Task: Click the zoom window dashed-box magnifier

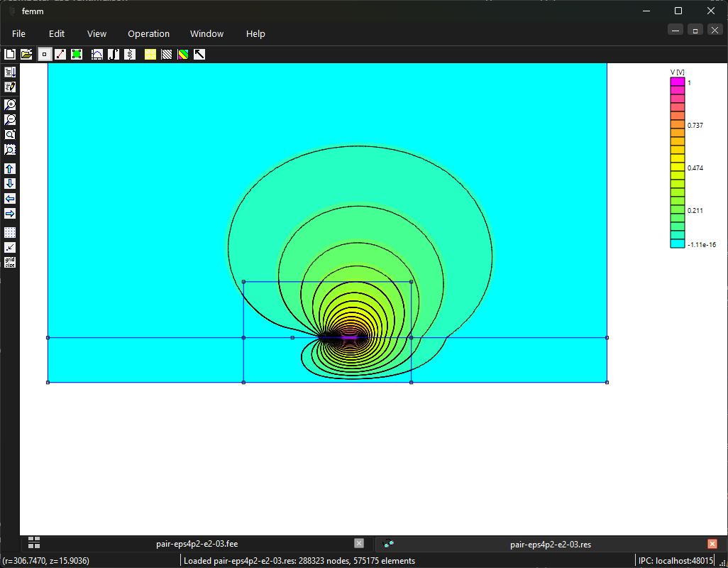Action: pyautogui.click(x=10, y=149)
